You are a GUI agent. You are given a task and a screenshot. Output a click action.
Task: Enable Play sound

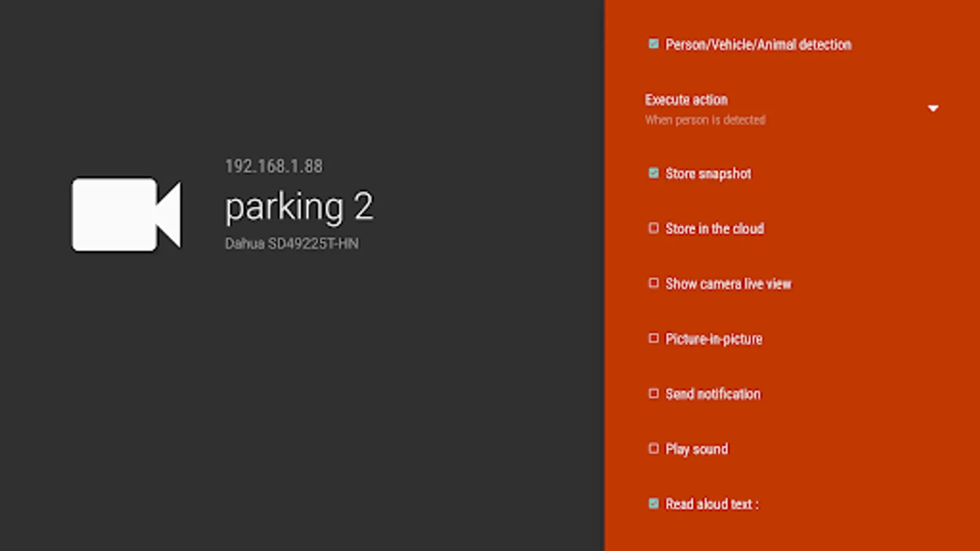653,448
